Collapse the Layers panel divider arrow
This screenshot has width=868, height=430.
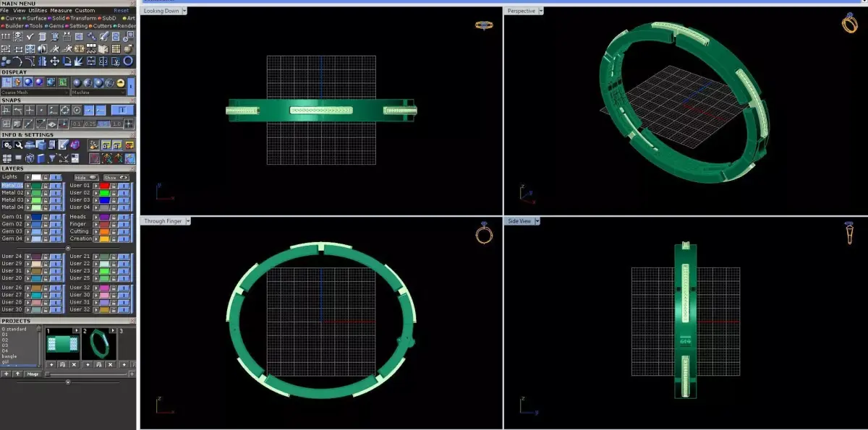(68, 248)
